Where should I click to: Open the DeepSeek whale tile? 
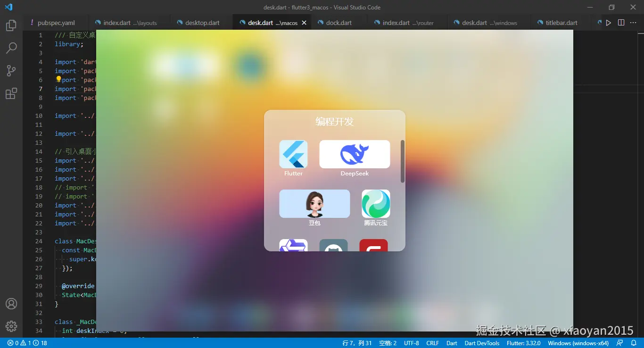355,154
